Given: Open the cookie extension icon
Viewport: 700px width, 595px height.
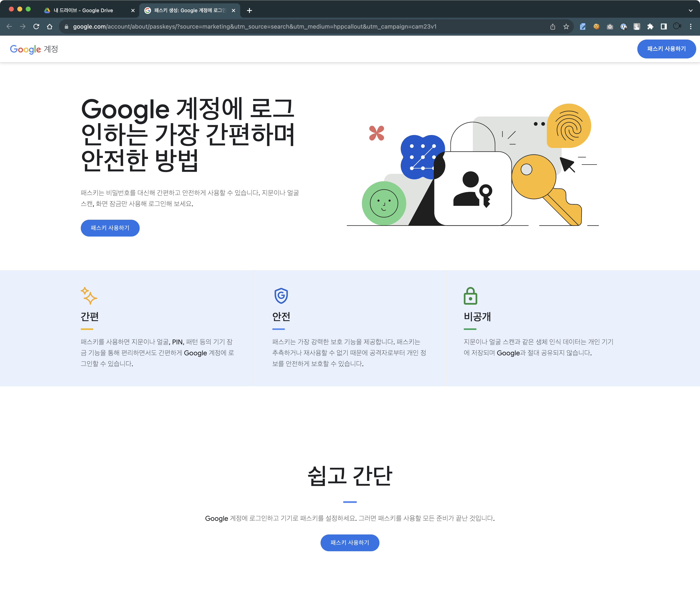Looking at the screenshot, I should (x=596, y=27).
